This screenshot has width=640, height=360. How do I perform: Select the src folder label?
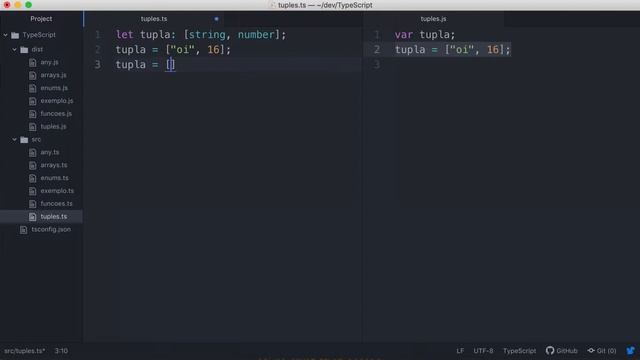pos(36,140)
